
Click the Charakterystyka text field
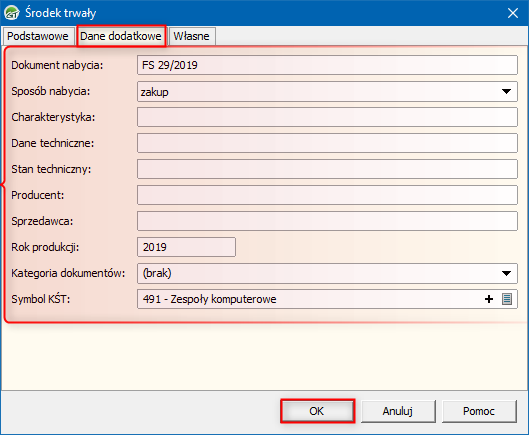pyautogui.click(x=327, y=117)
